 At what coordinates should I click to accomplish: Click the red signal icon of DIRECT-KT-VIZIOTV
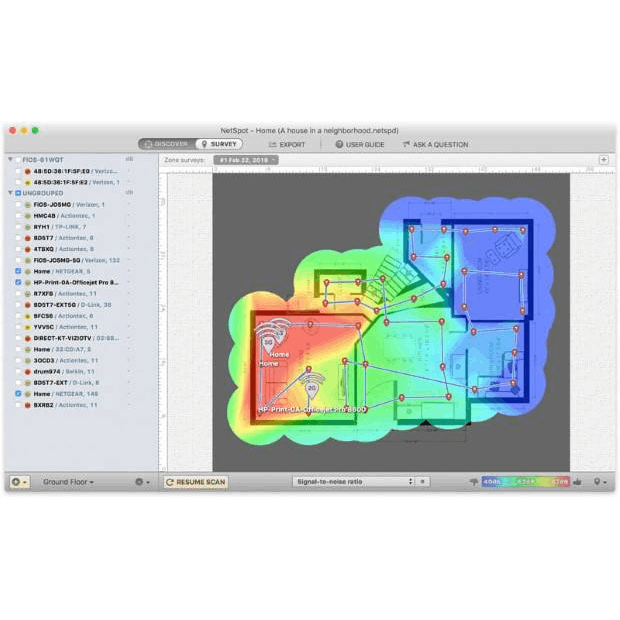pos(28,338)
